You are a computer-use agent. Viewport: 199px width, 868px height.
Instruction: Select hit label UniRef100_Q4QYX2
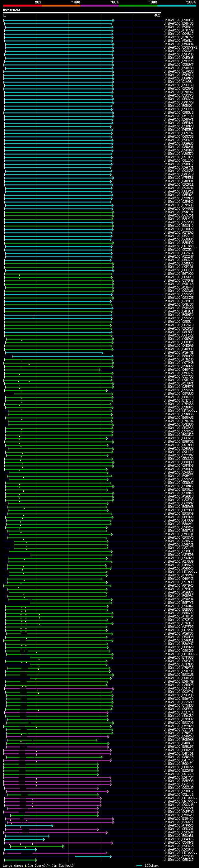(178, 370)
